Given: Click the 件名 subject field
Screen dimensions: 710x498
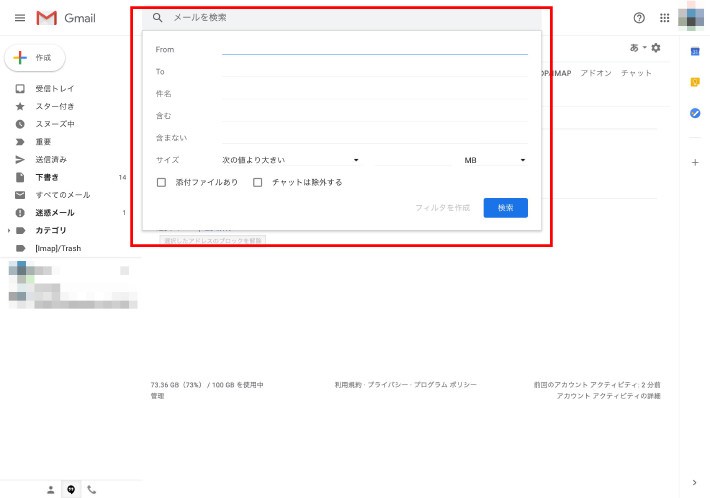Looking at the screenshot, I should pyautogui.click(x=374, y=93).
